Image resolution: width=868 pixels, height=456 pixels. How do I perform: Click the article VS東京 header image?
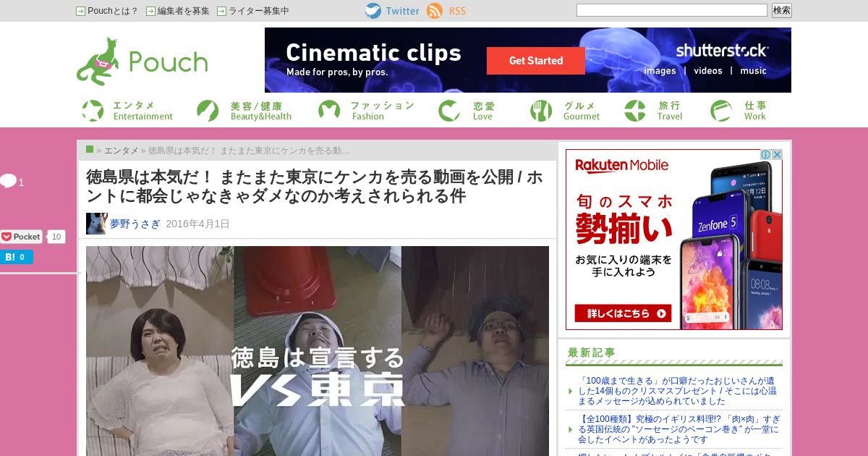coord(318,351)
